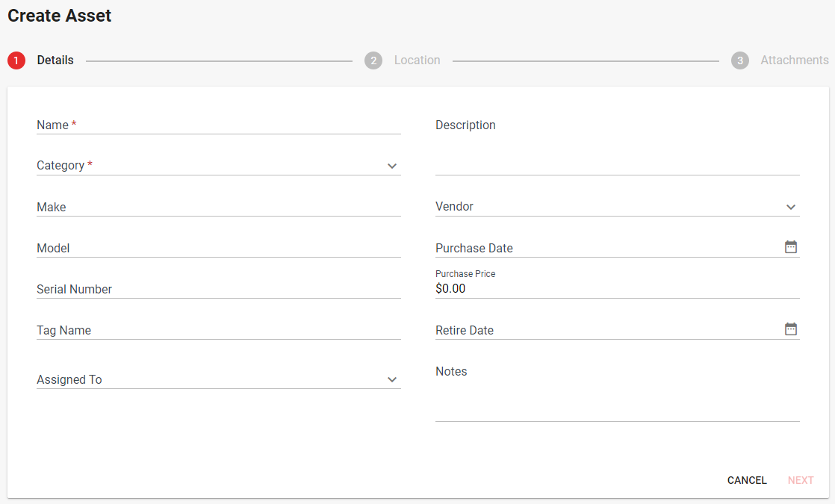
Task: Focus the Make input field
Action: click(218, 207)
